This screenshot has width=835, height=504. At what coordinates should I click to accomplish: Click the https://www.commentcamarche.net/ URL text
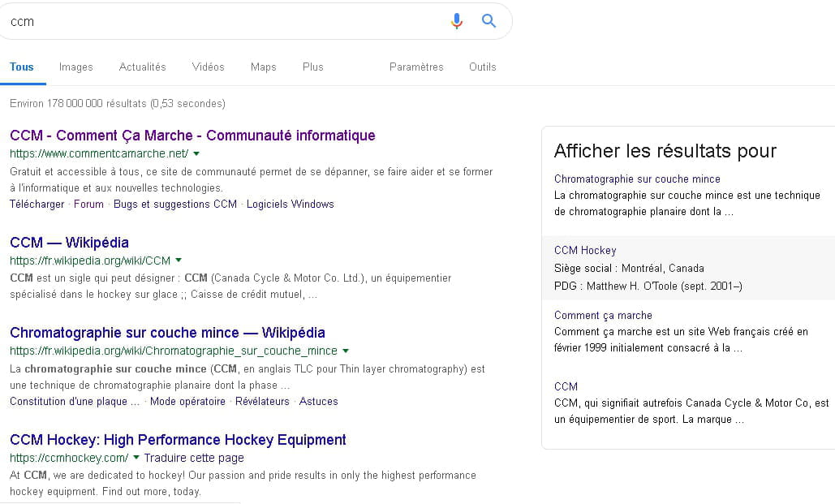[99, 153]
